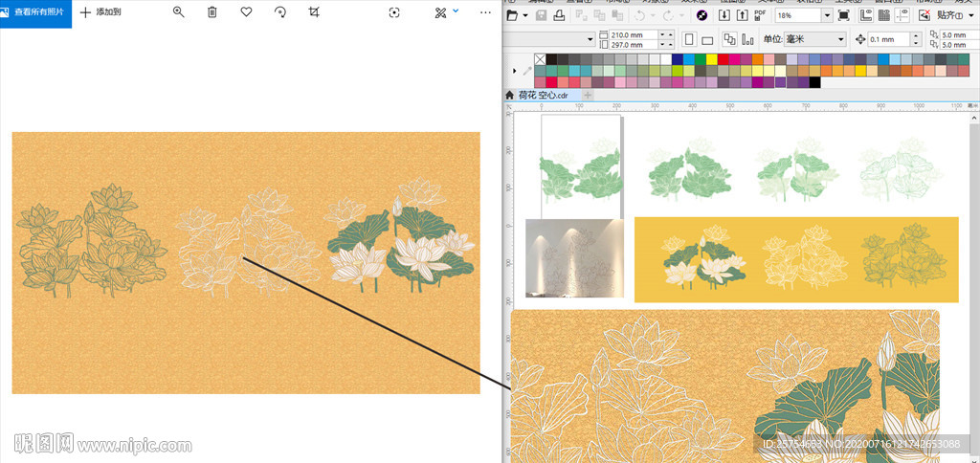Click the 添加到 button
This screenshot has height=463, width=980.
point(100,12)
